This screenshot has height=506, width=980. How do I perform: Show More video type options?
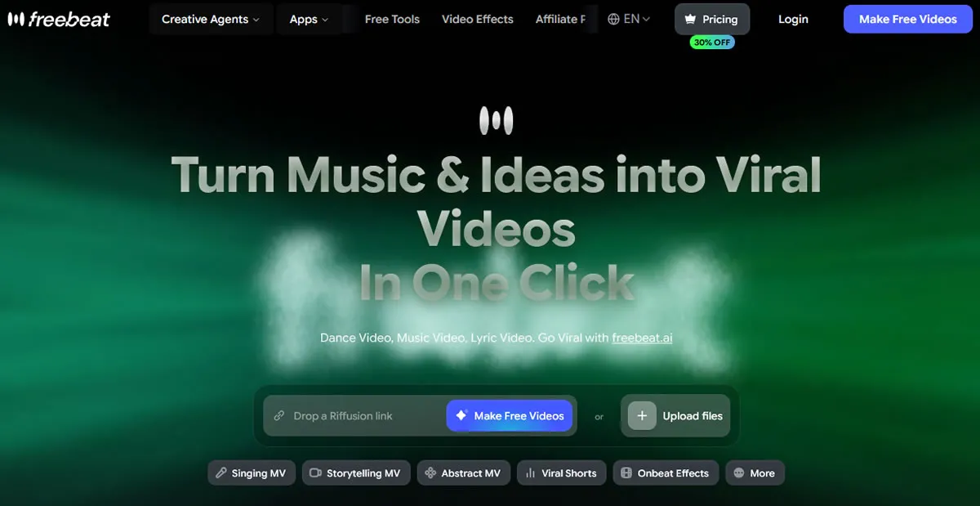point(754,472)
